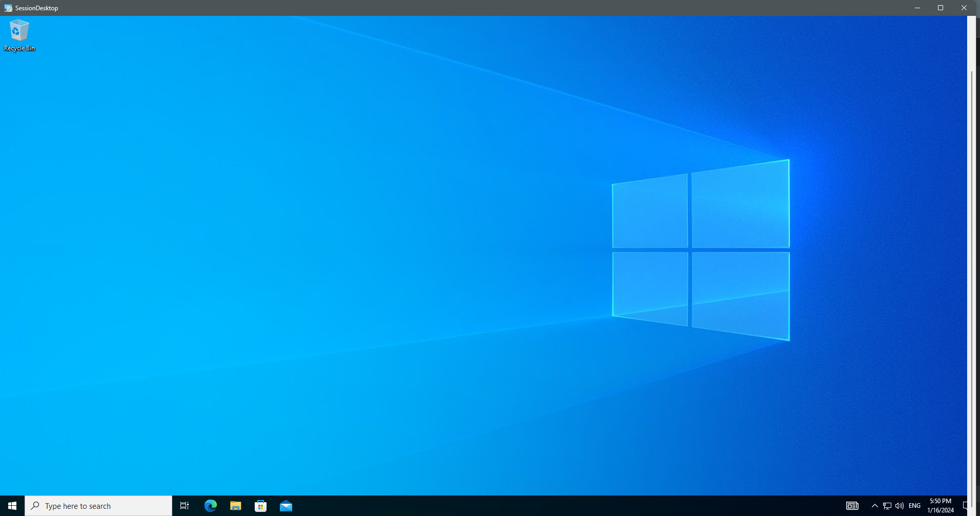Viewport: 980px width, 516px height.
Task: Click the 'Type here to search' box
Action: pyautogui.click(x=98, y=506)
